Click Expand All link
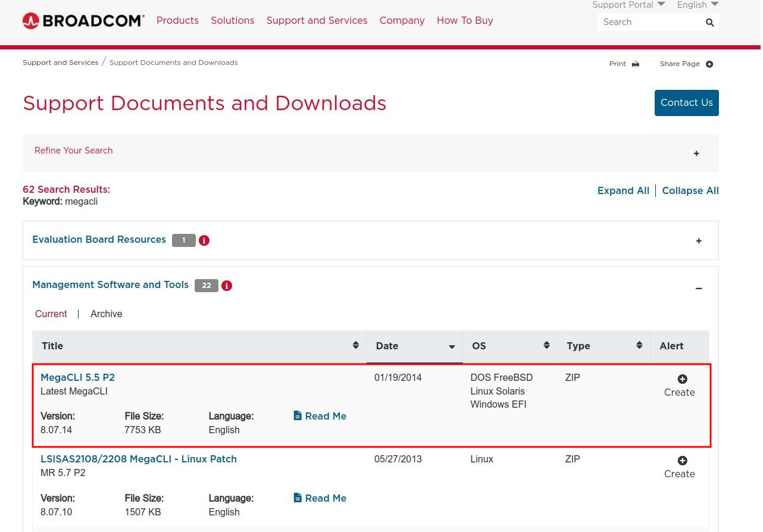Viewport: 763px width, 532px height. point(623,190)
